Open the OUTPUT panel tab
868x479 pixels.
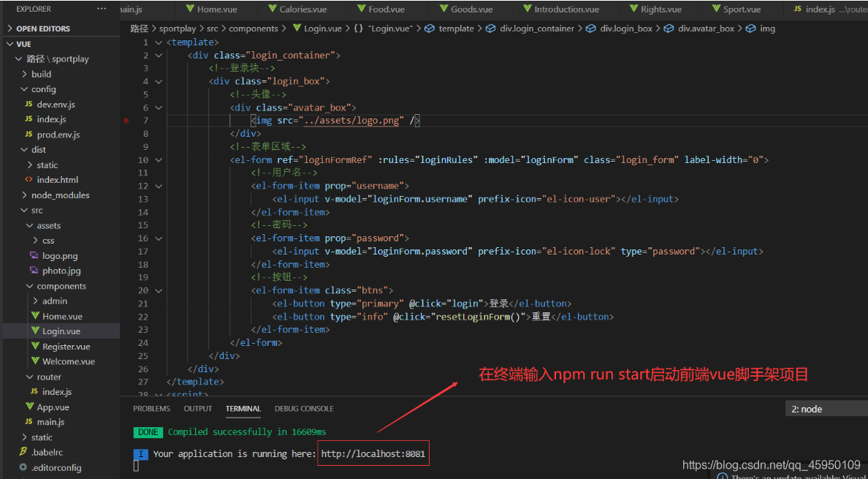click(x=198, y=409)
